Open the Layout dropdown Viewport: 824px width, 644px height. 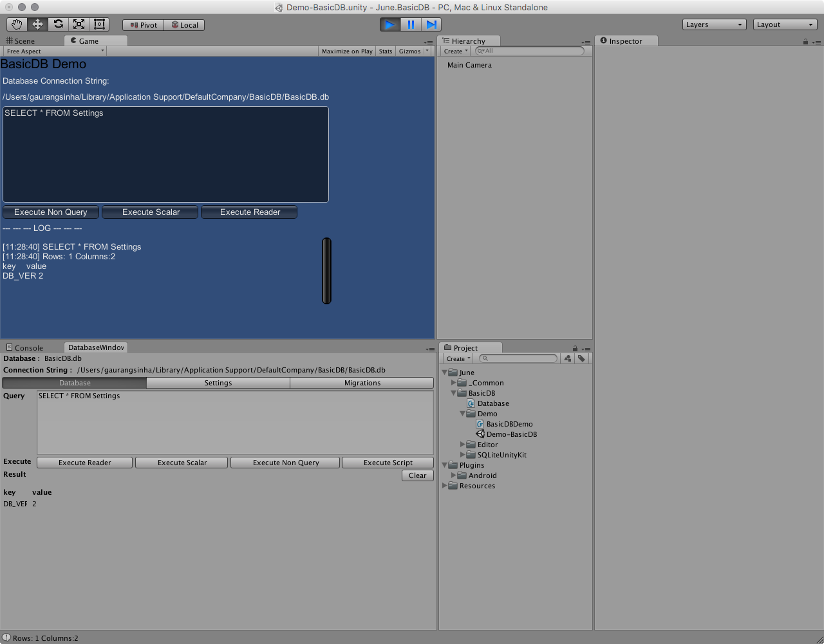[785, 24]
